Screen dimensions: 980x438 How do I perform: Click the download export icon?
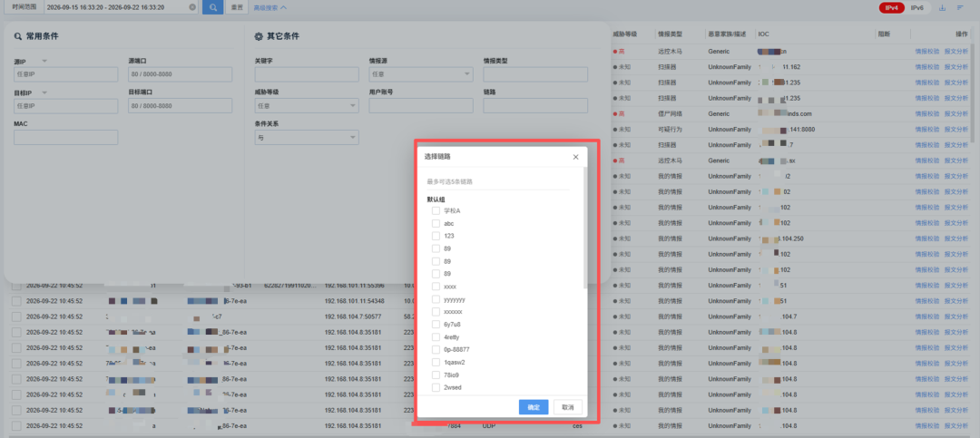(x=943, y=7)
